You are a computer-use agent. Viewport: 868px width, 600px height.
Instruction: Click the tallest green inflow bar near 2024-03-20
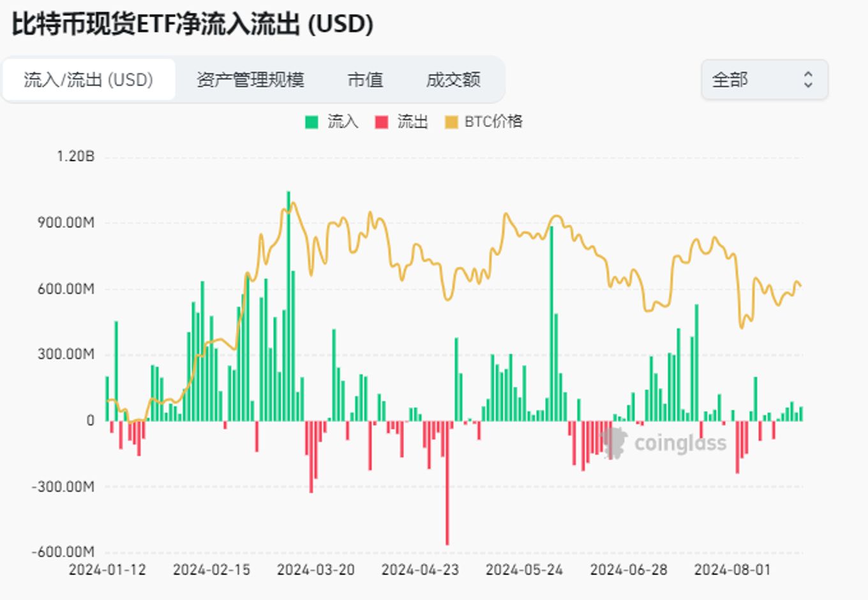point(288,306)
